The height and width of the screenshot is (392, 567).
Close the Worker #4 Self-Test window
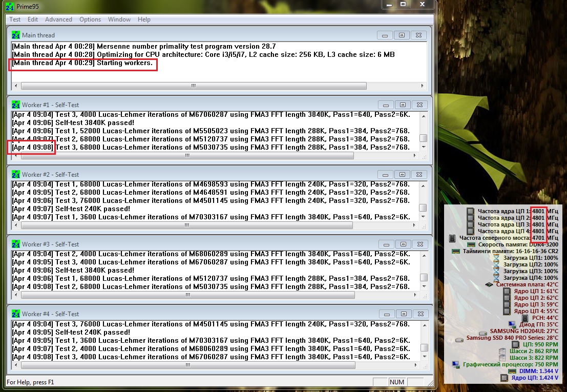click(418, 314)
